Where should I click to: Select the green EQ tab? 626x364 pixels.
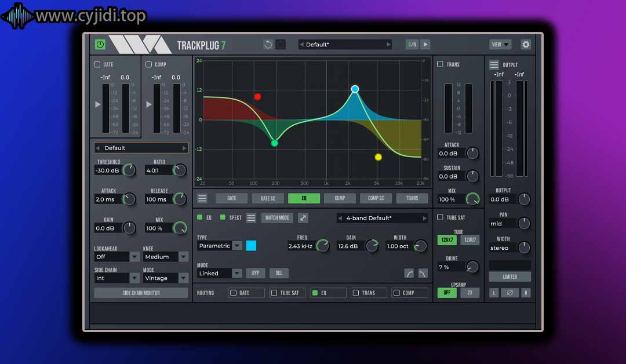coord(304,198)
